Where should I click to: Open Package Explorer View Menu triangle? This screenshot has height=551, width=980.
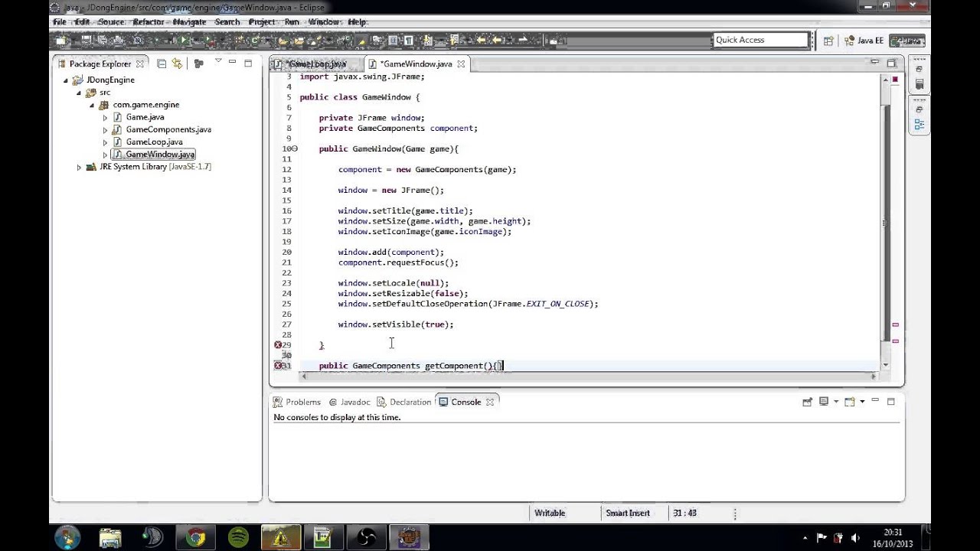coord(218,61)
